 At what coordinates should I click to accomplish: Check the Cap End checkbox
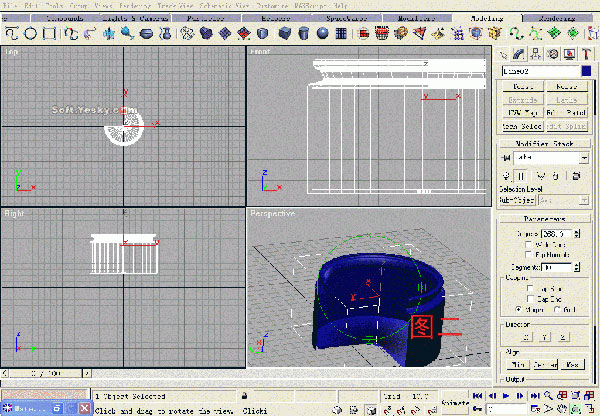point(530,299)
